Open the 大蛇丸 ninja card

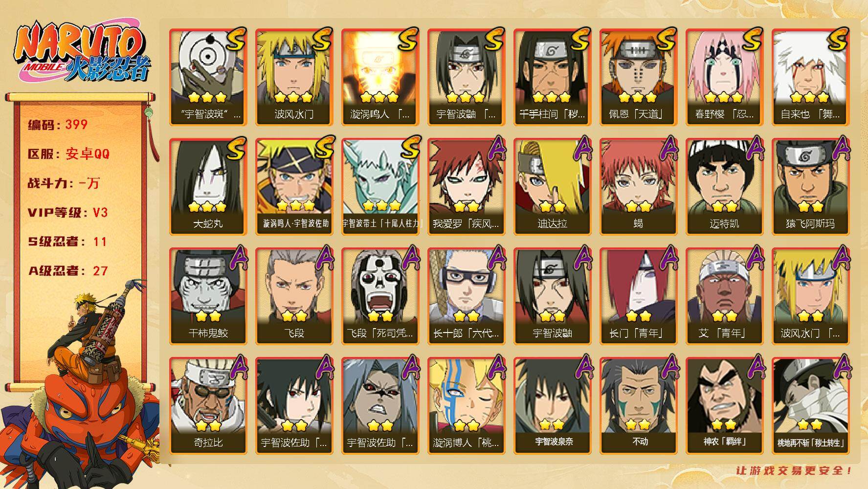coord(208,187)
